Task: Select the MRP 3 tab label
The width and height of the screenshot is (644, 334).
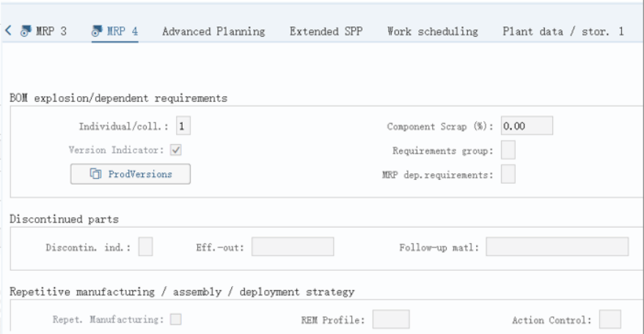Action: (x=51, y=32)
